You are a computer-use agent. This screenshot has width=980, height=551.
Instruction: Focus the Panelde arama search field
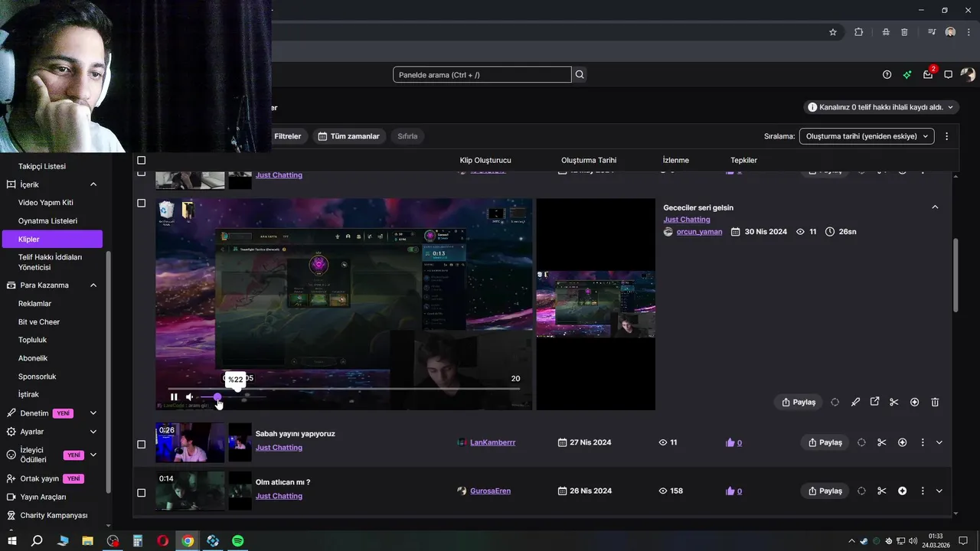click(482, 74)
